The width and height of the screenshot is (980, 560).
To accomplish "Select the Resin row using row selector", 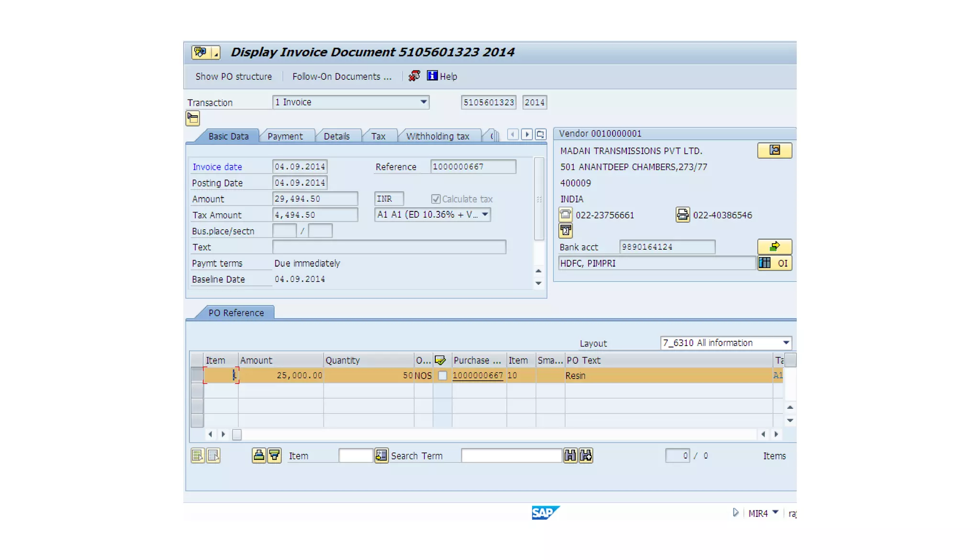I will (197, 375).
